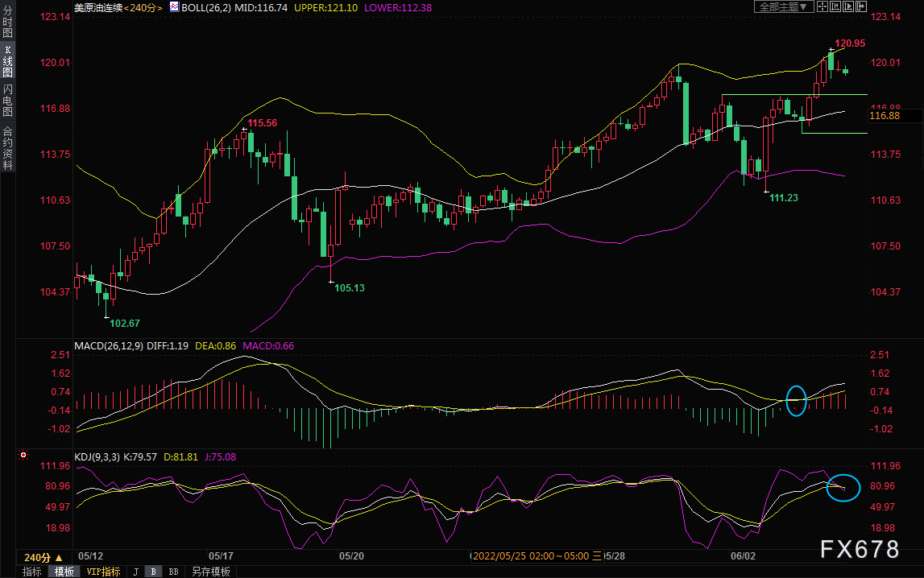This screenshot has width=924, height=578.
Task: Click the red alert marker beside KDJ panel
Action: [x=23, y=455]
